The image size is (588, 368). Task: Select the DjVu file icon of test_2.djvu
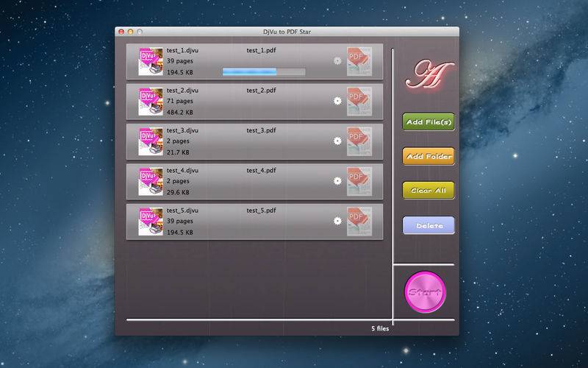[x=151, y=102]
